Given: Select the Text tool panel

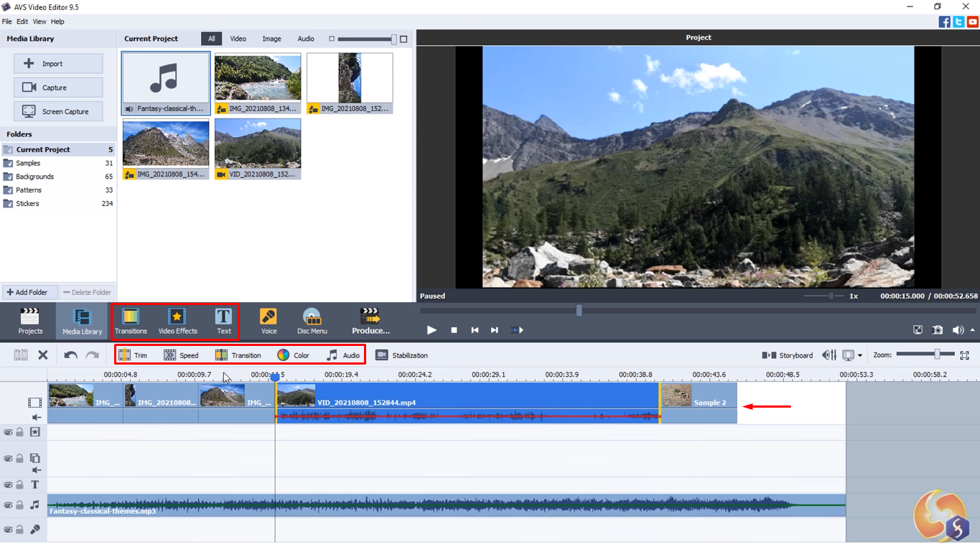Looking at the screenshot, I should pyautogui.click(x=223, y=321).
